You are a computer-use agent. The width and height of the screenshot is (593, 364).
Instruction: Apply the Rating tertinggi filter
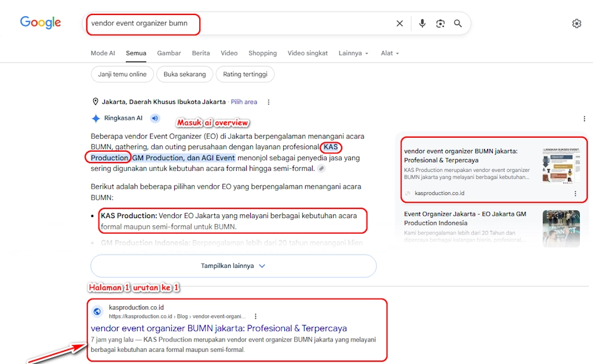pyautogui.click(x=245, y=74)
